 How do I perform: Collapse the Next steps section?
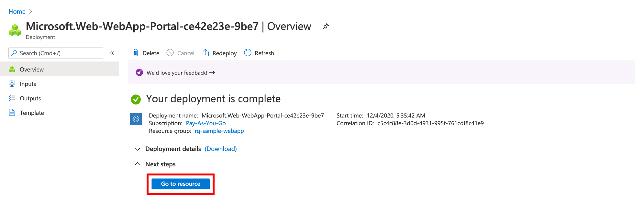pos(138,164)
